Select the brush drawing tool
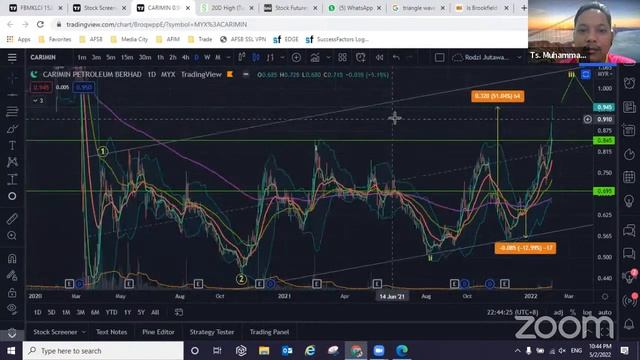The image size is (640, 360). pos(12,129)
